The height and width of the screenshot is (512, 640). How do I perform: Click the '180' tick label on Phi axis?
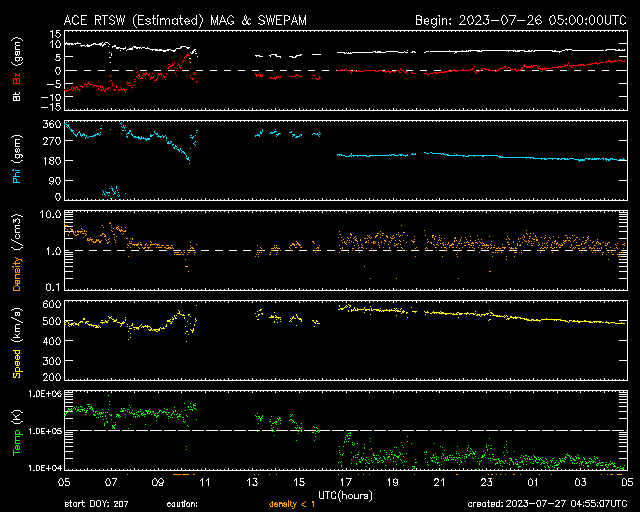(51, 160)
